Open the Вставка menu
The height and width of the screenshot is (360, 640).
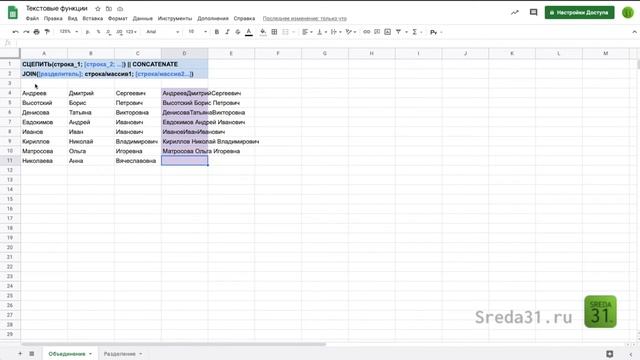point(93,18)
